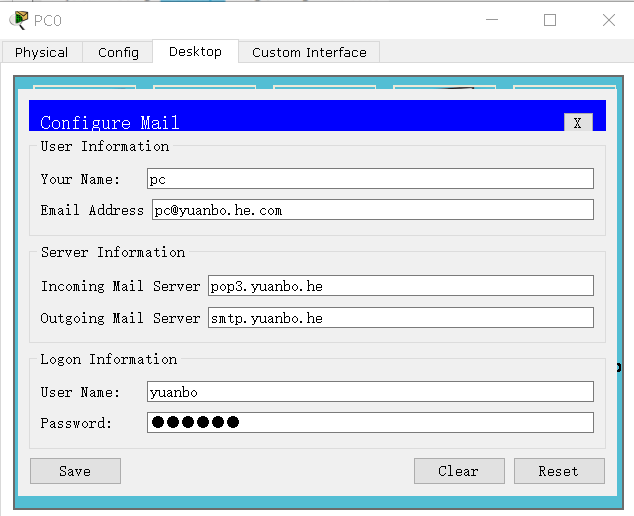Switch to the Physical tab
The image size is (634, 516).
(x=42, y=53)
